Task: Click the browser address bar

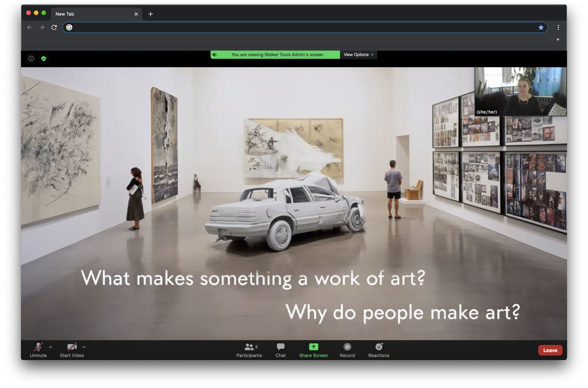Action: (x=304, y=27)
